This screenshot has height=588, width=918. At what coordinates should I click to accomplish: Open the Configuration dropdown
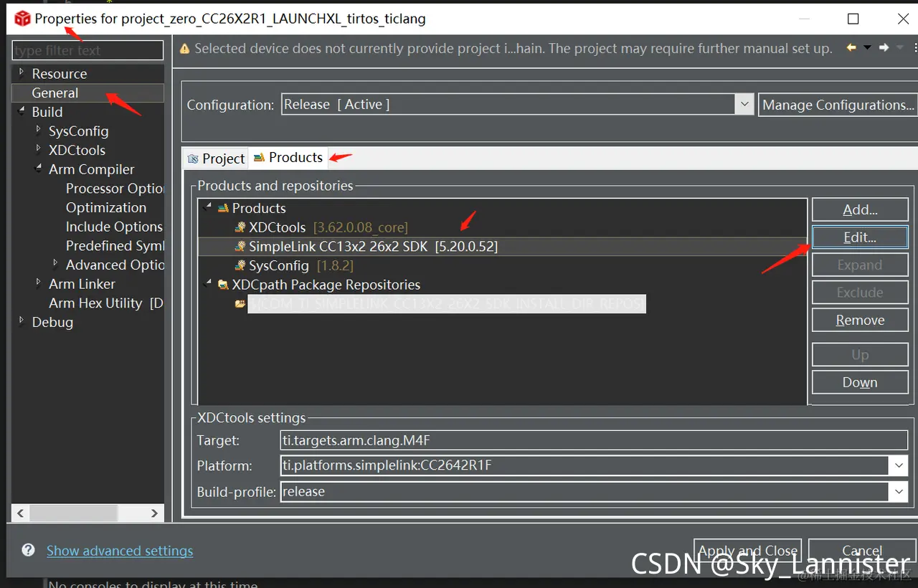744,105
